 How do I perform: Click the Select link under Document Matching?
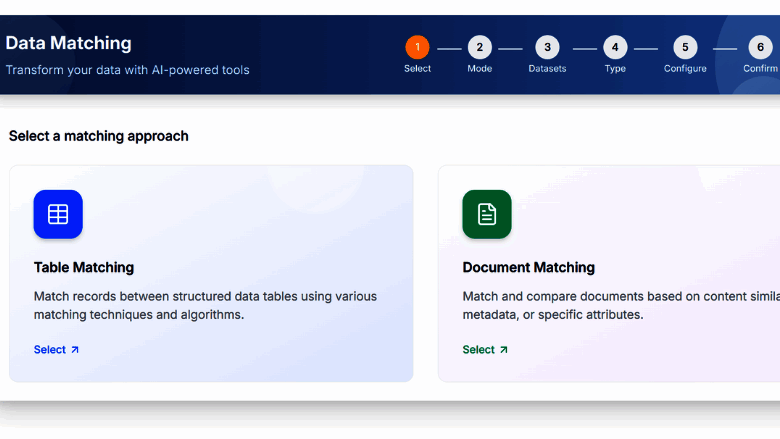tap(479, 350)
